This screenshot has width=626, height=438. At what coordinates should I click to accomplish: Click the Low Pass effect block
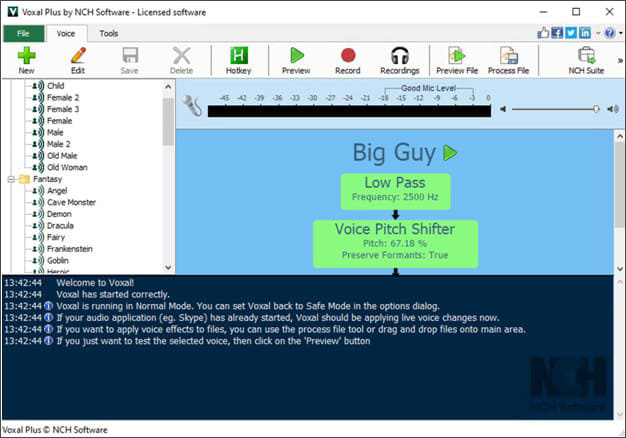(395, 191)
